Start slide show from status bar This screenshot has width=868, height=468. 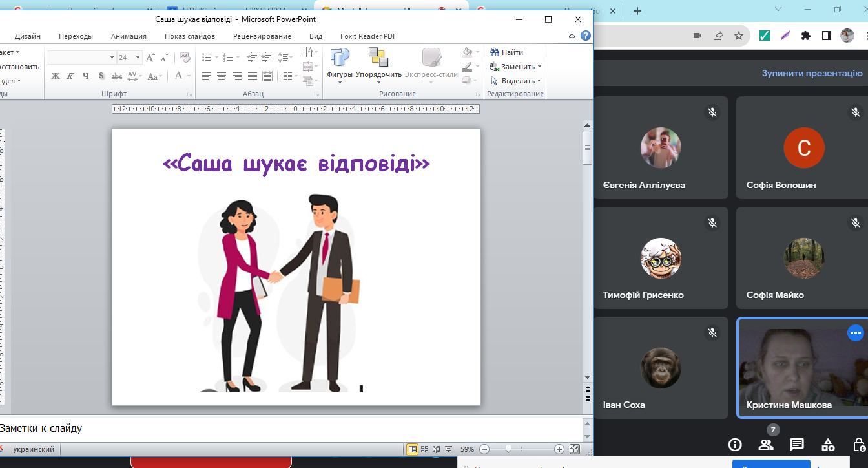pos(448,449)
